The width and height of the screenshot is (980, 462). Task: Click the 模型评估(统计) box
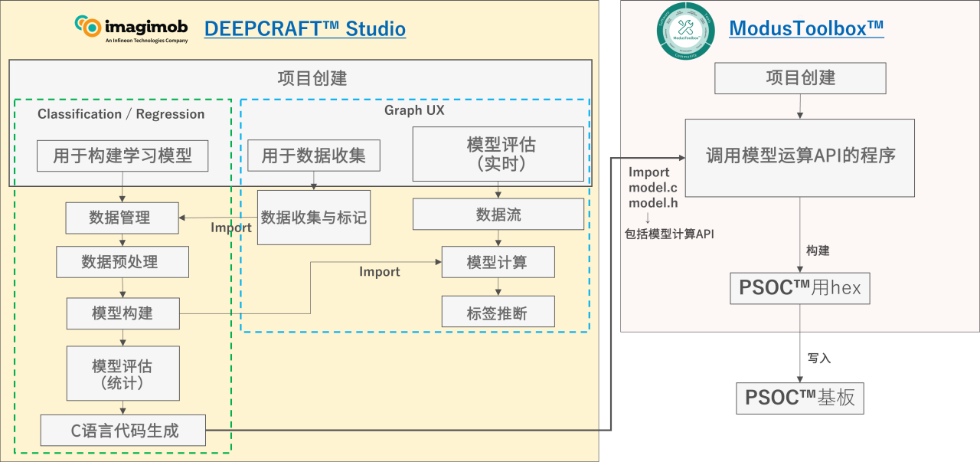coord(122,373)
